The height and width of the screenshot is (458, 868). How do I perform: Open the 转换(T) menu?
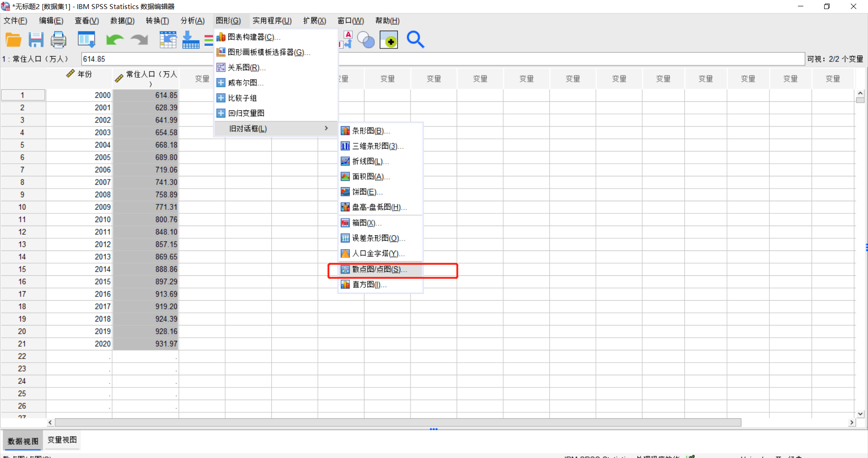tap(157, 21)
